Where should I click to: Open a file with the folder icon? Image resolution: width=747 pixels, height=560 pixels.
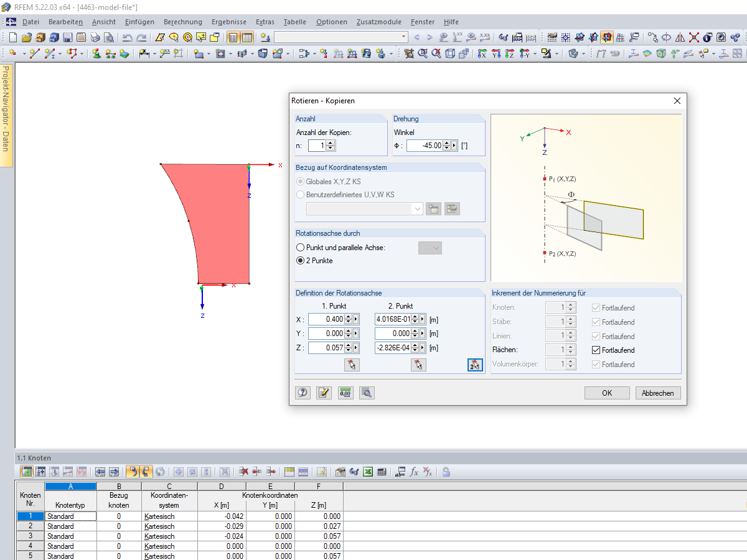click(x=27, y=37)
